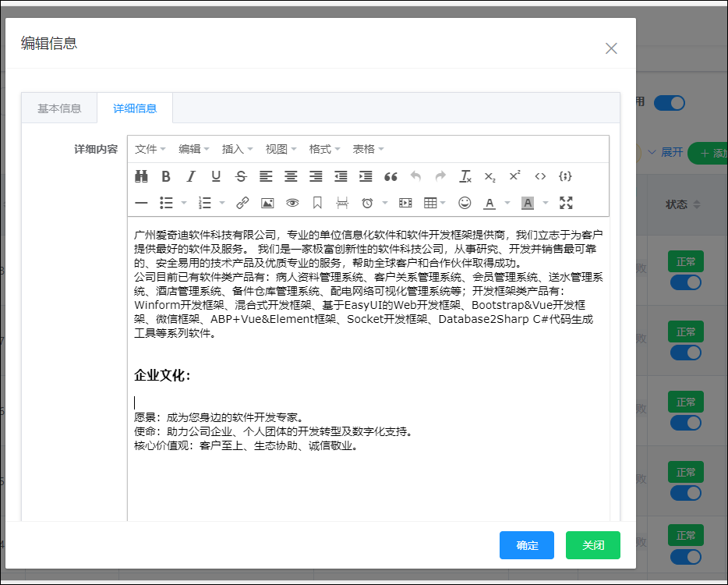Toggle underline formatting
728x585 pixels.
(x=216, y=176)
